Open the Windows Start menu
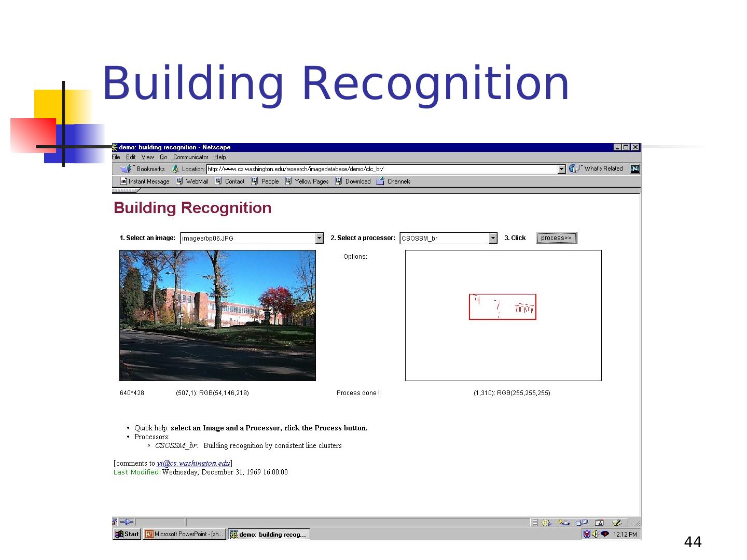The height and width of the screenshot is (560, 747). [127, 534]
